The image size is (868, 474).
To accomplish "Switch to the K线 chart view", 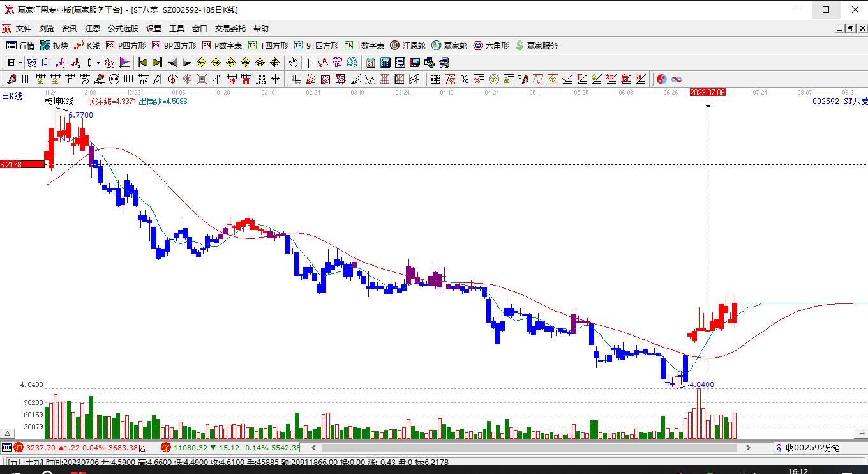I will point(87,45).
